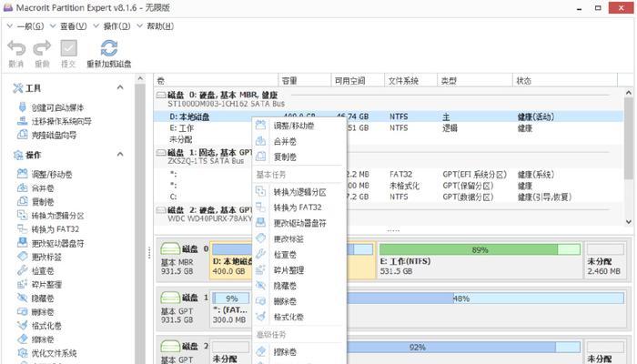The width and height of the screenshot is (637, 364).
Task: Click volume list scrollbar down arrow
Action: click(629, 222)
